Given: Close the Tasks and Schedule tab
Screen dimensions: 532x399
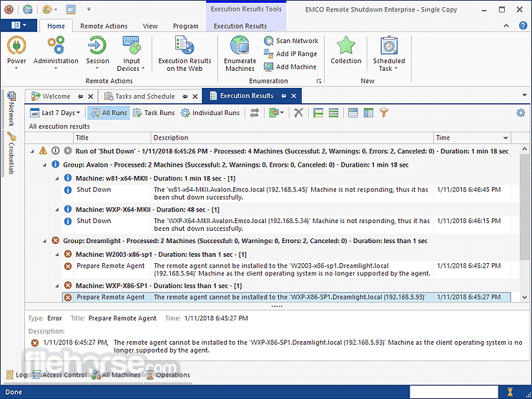Looking at the screenshot, I should (195, 97).
